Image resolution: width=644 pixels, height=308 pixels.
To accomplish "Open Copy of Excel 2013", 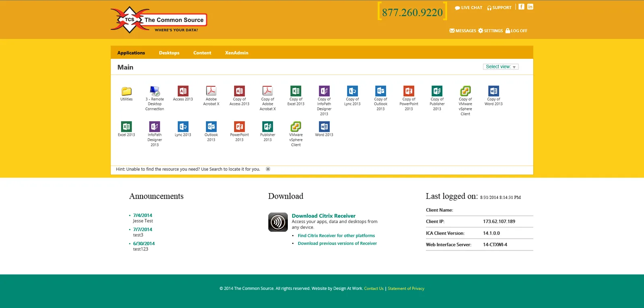I will (x=296, y=91).
